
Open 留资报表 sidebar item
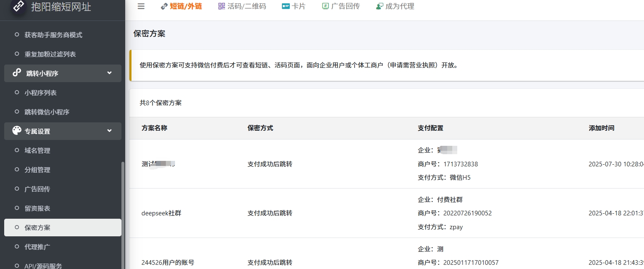pos(37,208)
